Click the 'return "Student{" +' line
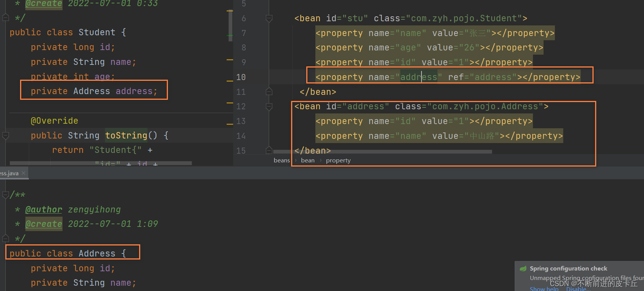The width and height of the screenshot is (644, 291). pos(102,150)
